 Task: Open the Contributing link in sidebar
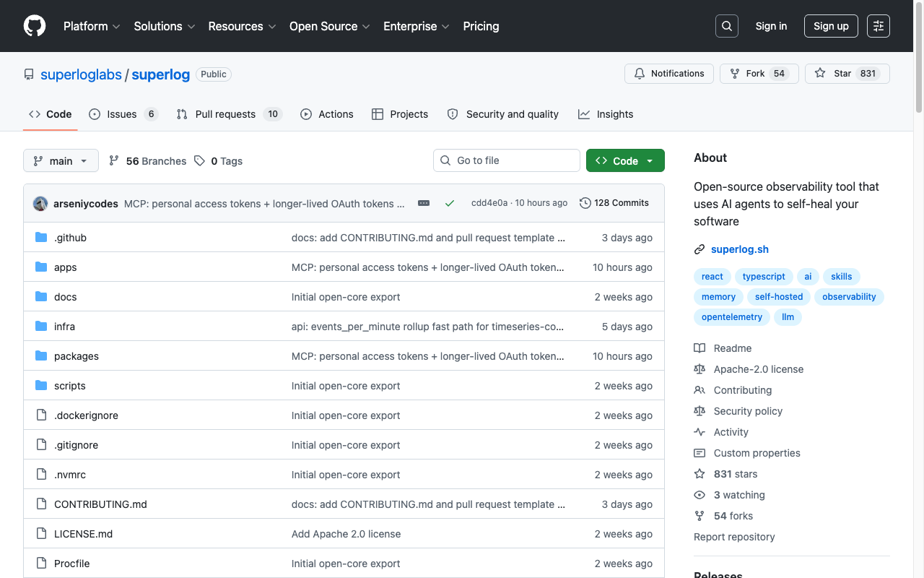[x=733, y=390]
